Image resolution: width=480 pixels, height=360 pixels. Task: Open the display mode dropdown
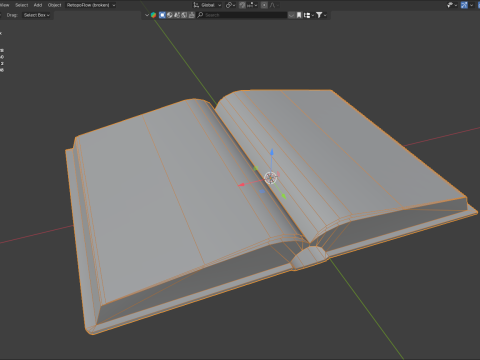click(x=309, y=15)
